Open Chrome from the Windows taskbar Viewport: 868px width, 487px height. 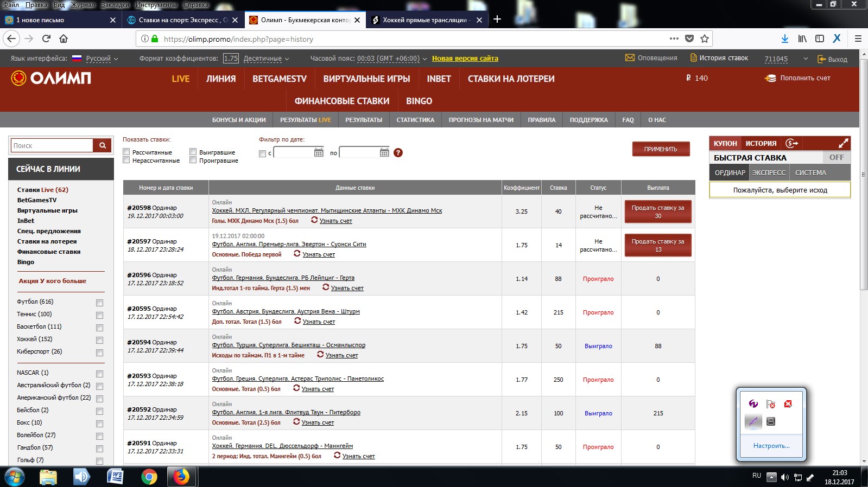click(x=149, y=477)
